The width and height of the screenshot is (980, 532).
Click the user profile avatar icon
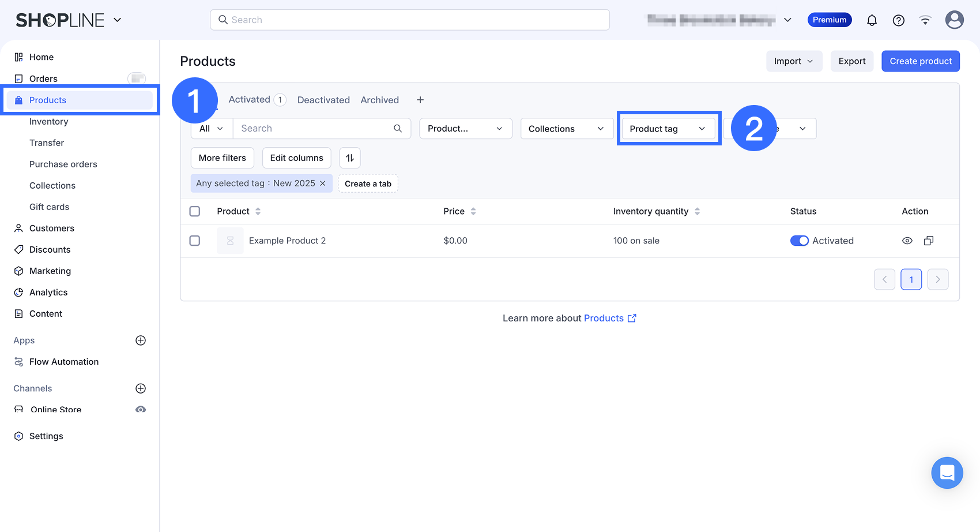(954, 20)
